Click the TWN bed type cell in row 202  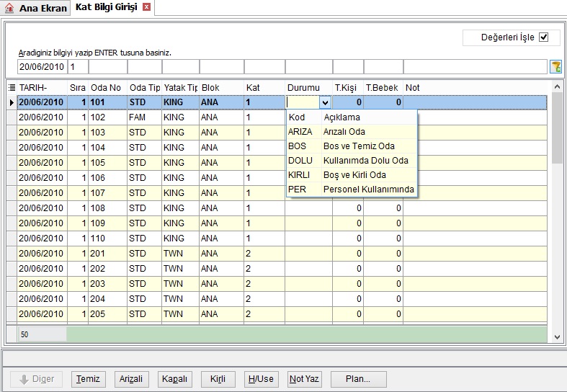[x=180, y=269]
